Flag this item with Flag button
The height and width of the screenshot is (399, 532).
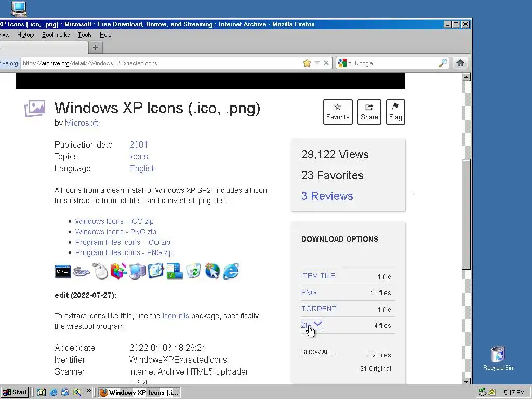click(395, 112)
